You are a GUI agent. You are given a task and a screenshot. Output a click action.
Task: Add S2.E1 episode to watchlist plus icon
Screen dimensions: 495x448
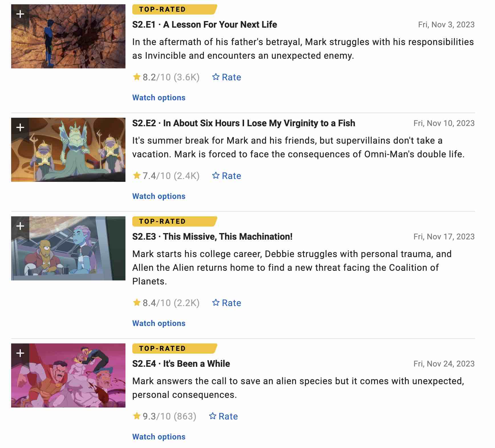pos(20,14)
